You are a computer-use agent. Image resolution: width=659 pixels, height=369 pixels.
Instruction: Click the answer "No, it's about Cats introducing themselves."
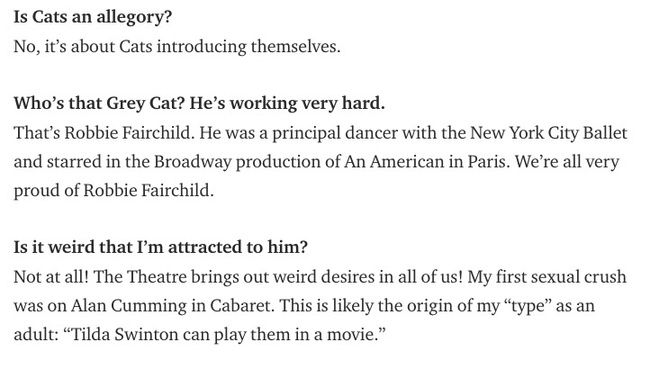pyautogui.click(x=177, y=46)
